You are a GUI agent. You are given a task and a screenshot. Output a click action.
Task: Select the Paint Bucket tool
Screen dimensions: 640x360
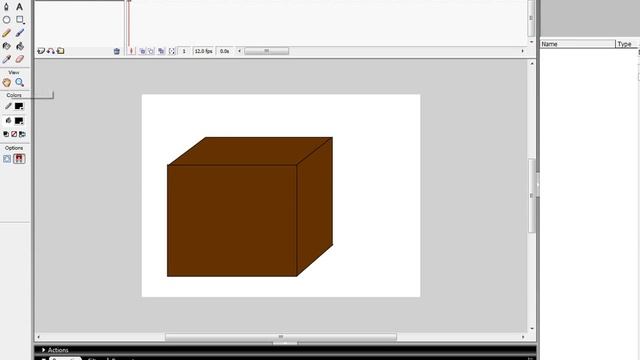[20, 46]
